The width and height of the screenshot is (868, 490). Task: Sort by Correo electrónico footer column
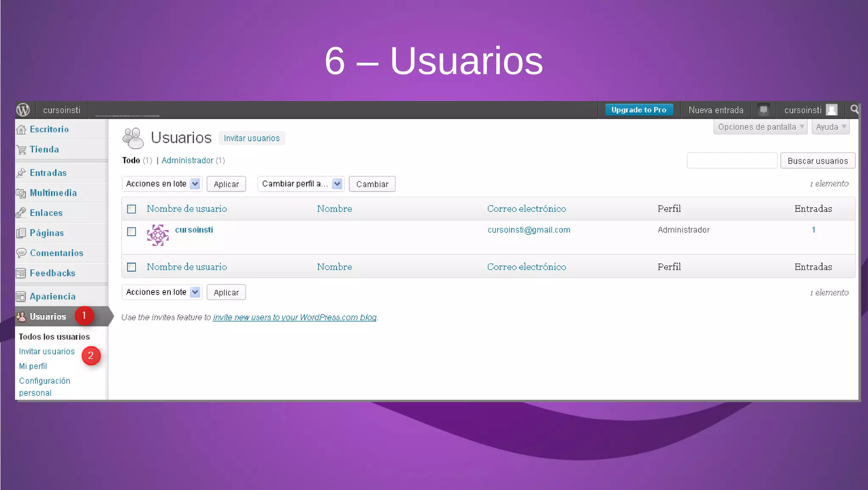tap(526, 267)
